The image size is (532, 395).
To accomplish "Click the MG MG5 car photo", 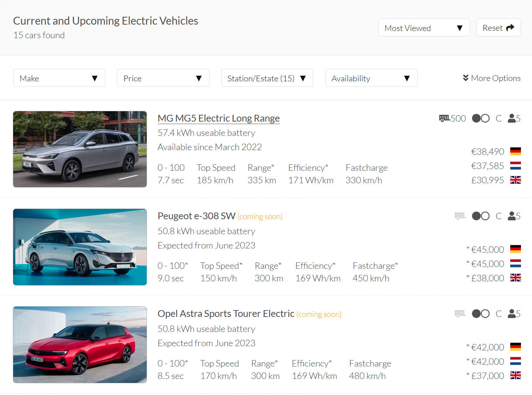I will pos(80,149).
